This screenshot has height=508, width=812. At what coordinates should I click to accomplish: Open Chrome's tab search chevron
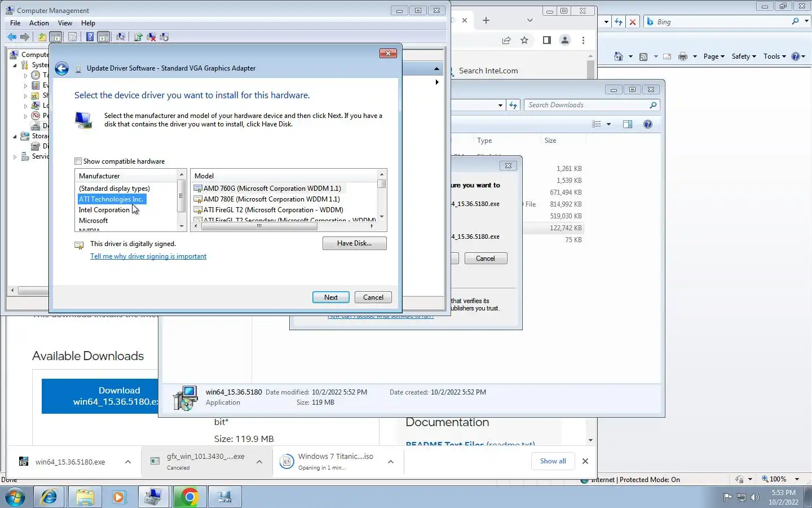pos(530,20)
